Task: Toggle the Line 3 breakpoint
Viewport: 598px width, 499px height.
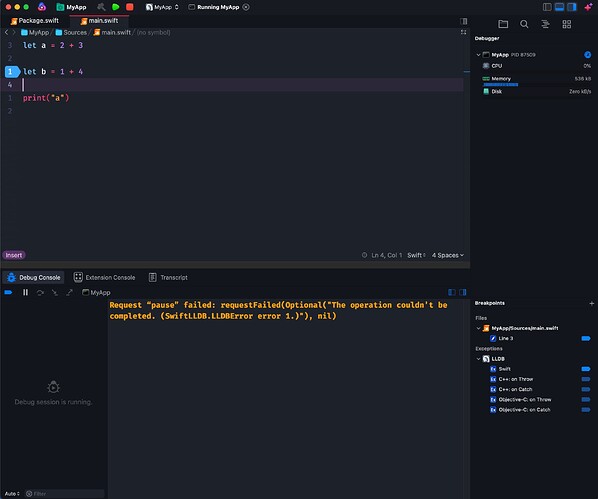Action: tap(586, 338)
